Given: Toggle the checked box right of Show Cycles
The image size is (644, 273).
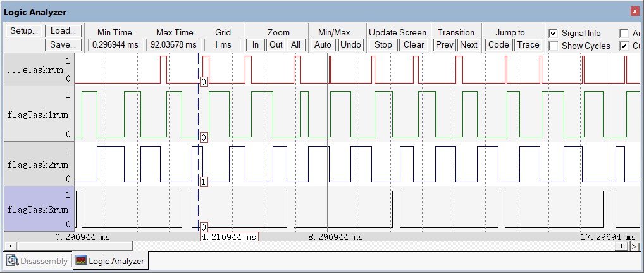Looking at the screenshot, I should [x=624, y=46].
